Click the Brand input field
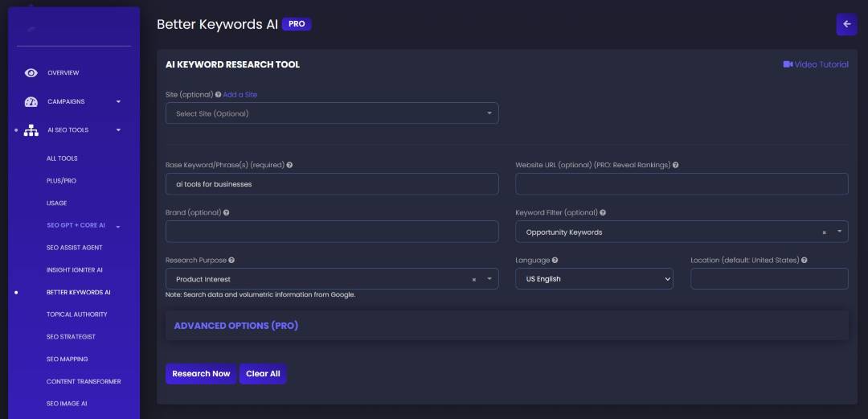The width and height of the screenshot is (868, 419). pyautogui.click(x=332, y=232)
